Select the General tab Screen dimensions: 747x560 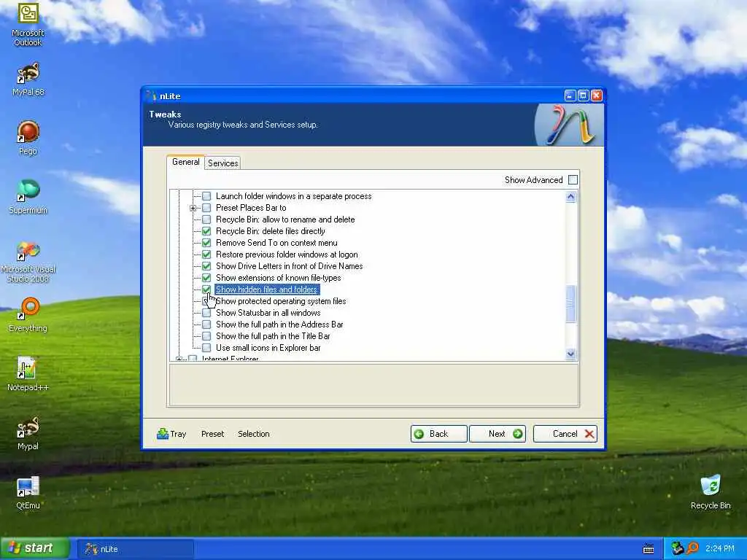[186, 162]
